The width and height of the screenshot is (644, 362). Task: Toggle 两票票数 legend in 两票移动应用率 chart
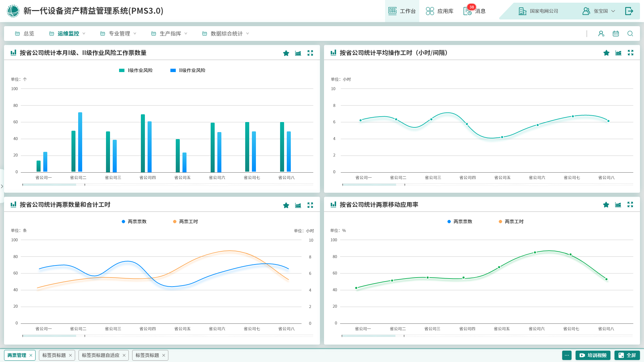point(460,222)
